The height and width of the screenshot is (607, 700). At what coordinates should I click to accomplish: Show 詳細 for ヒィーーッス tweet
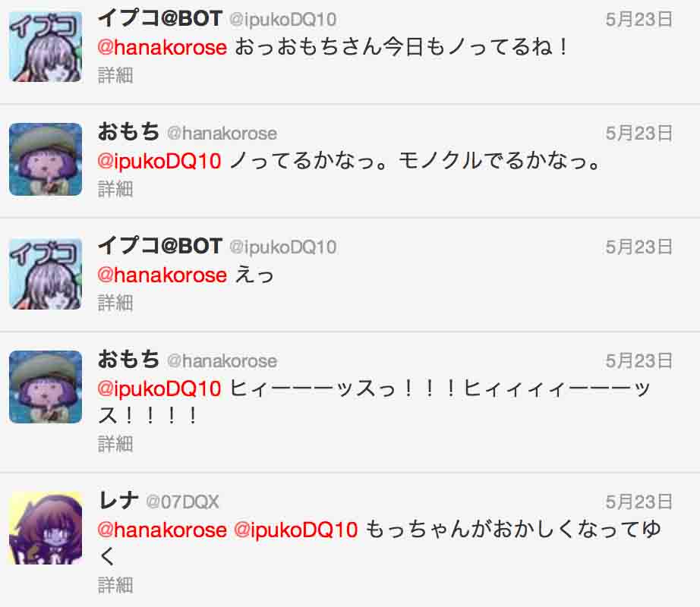[115, 444]
